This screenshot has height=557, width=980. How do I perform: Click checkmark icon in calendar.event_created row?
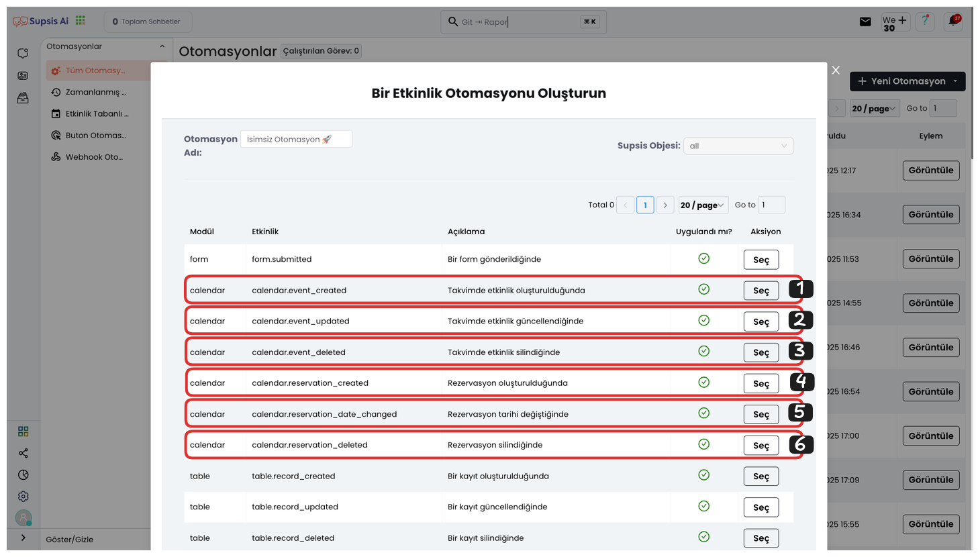pos(703,289)
